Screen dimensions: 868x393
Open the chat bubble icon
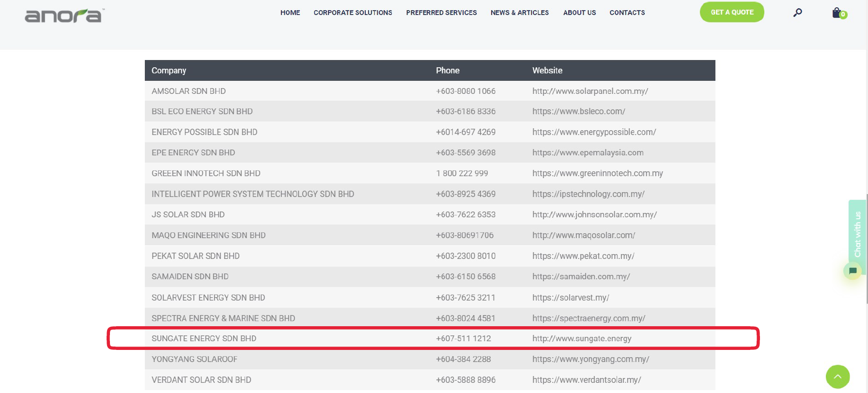click(x=852, y=271)
